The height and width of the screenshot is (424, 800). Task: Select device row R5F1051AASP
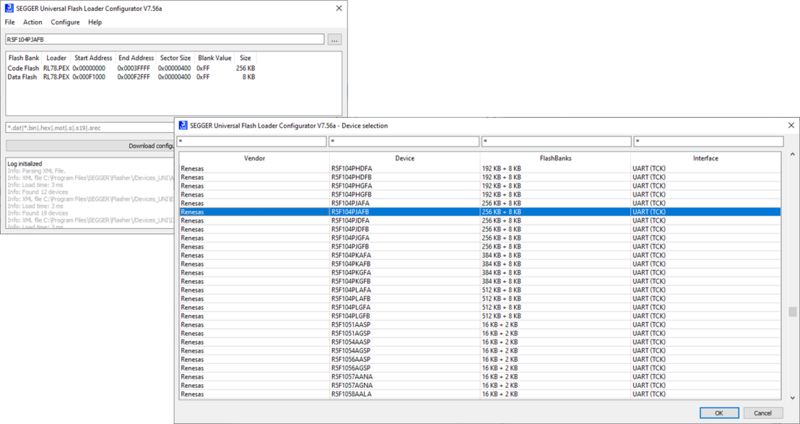pyautogui.click(x=480, y=325)
